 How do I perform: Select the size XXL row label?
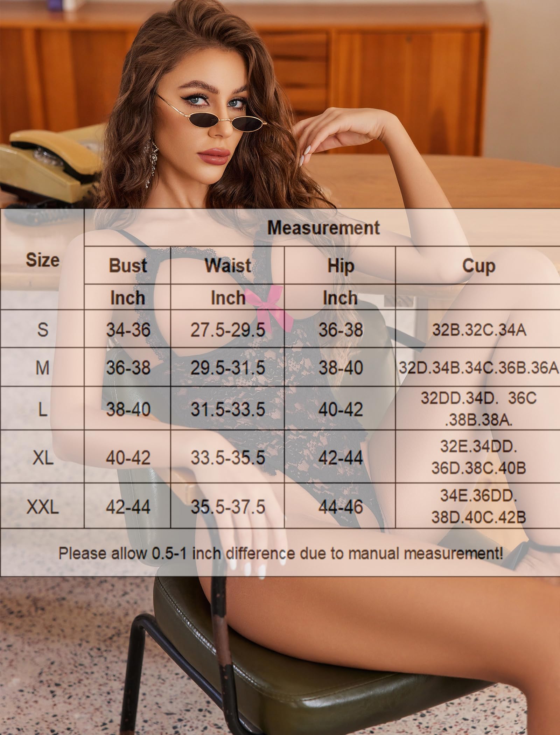coord(42,506)
